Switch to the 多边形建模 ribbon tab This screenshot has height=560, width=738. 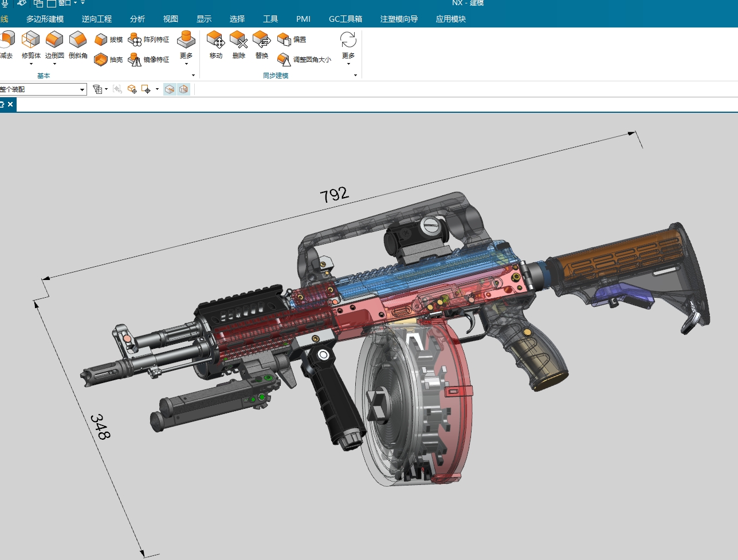pyautogui.click(x=45, y=19)
